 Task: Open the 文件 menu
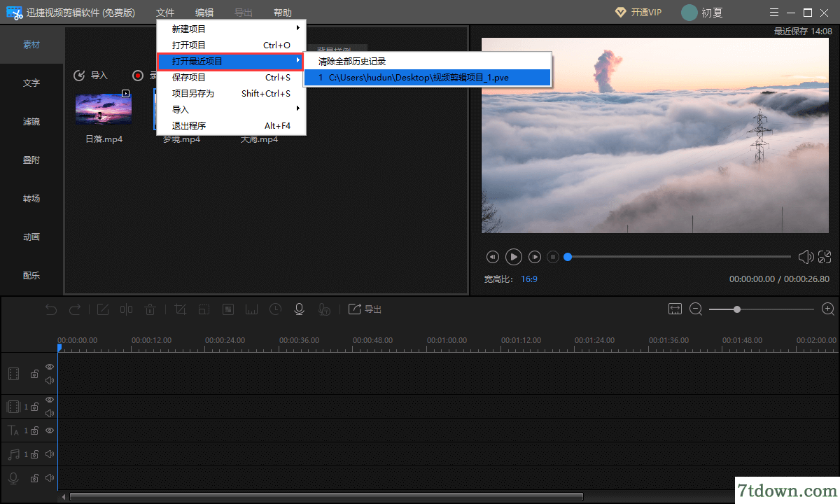tap(165, 13)
